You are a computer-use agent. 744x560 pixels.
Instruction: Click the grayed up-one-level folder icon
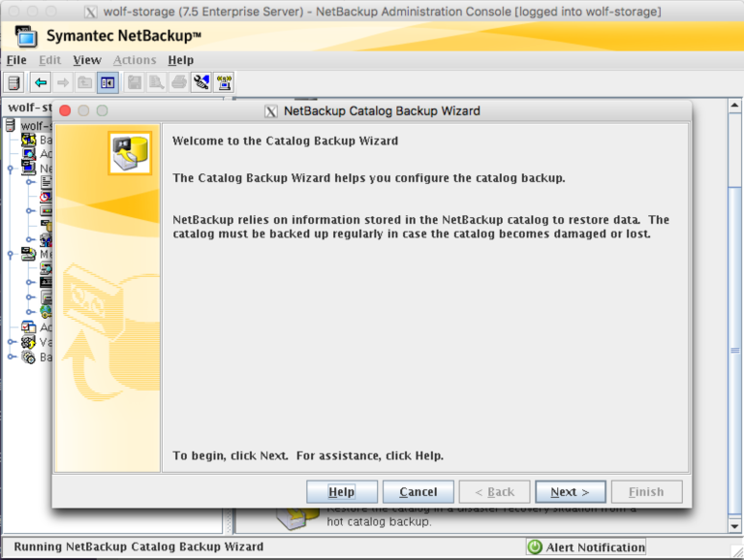85,83
